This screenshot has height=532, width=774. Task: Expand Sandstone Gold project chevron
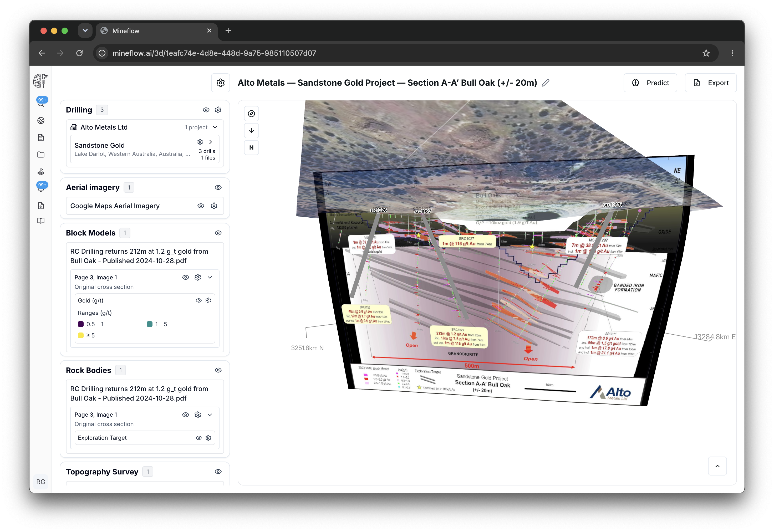211,142
